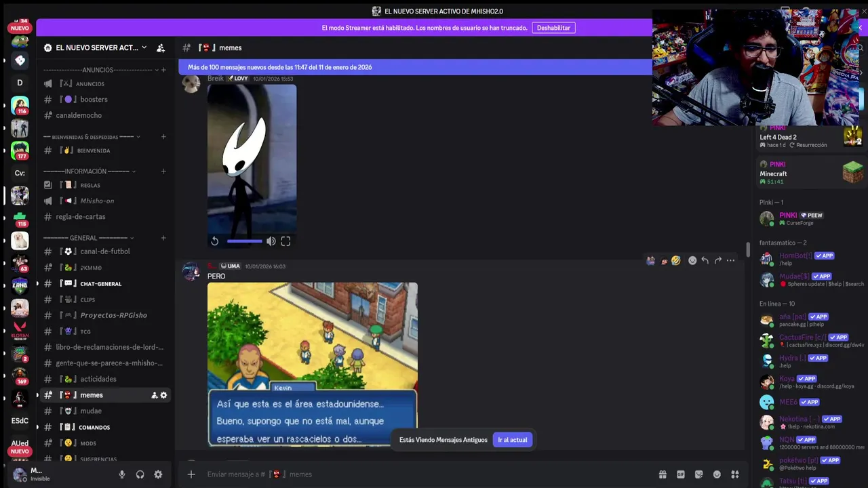Mute the video with speaker icon
The image size is (868, 488).
point(271,241)
